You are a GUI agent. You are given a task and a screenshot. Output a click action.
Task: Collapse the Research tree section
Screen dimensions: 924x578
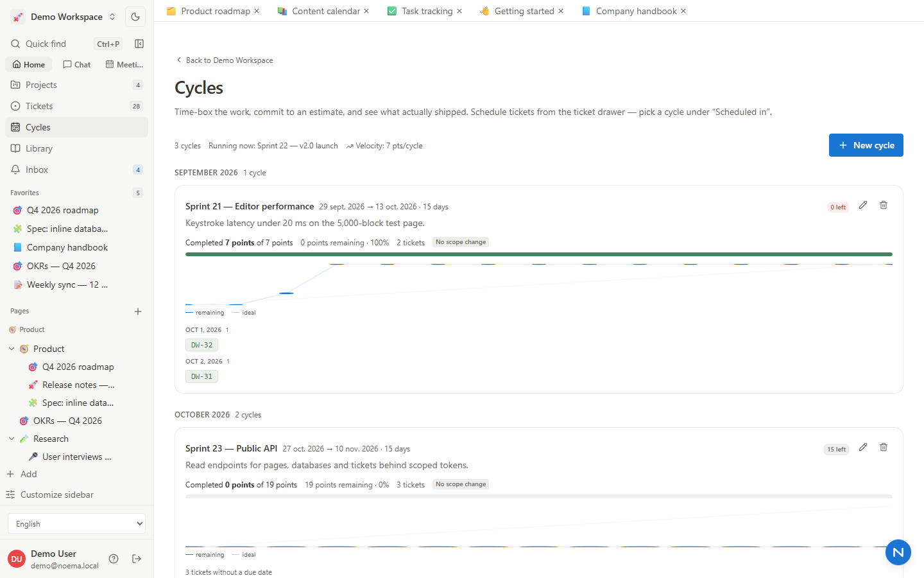click(12, 439)
